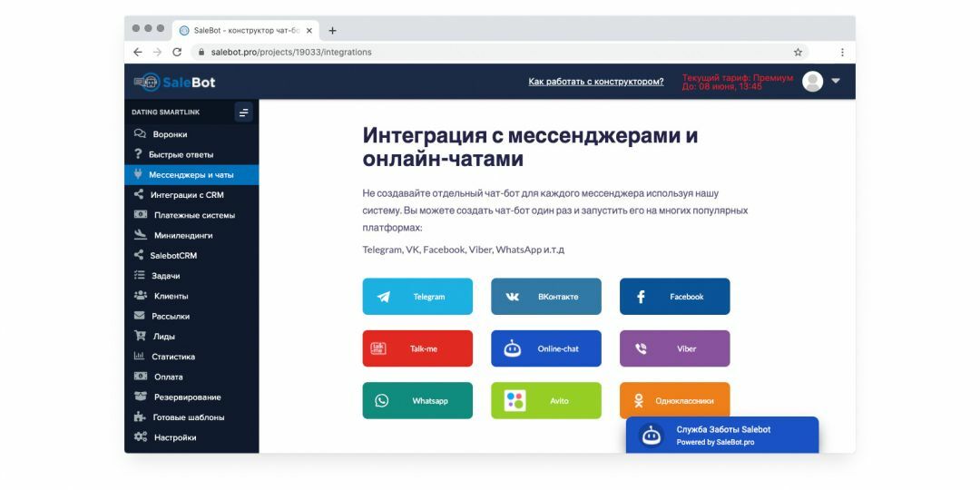Click the SaleBot logo in header
This screenshot has height=490, width=980.
(174, 82)
